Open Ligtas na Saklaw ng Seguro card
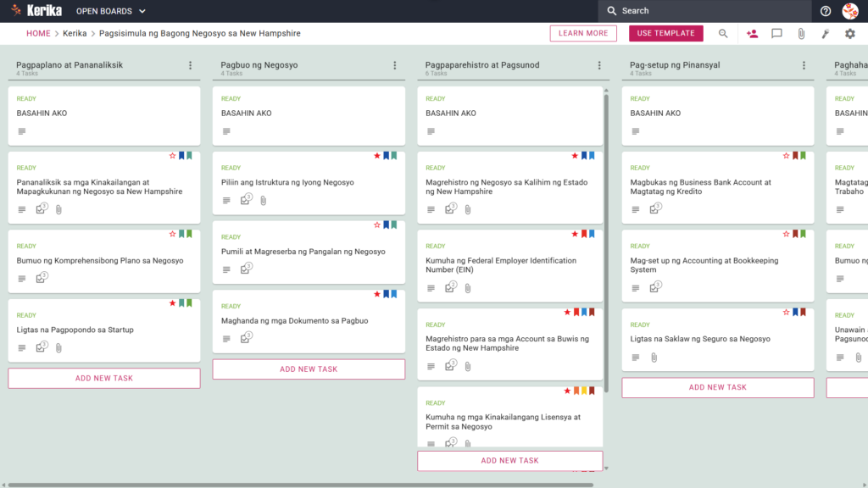Screen dimensions: 868x488 [x=718, y=339]
